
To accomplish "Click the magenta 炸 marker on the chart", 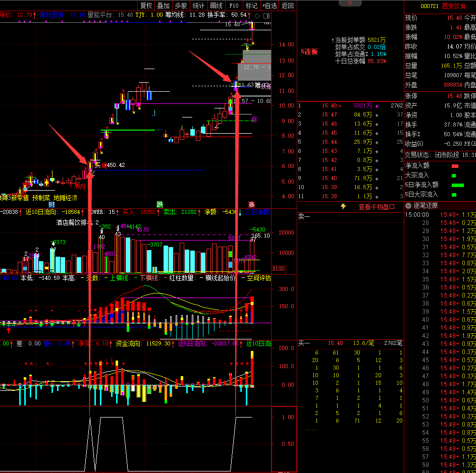I will (x=254, y=120).
